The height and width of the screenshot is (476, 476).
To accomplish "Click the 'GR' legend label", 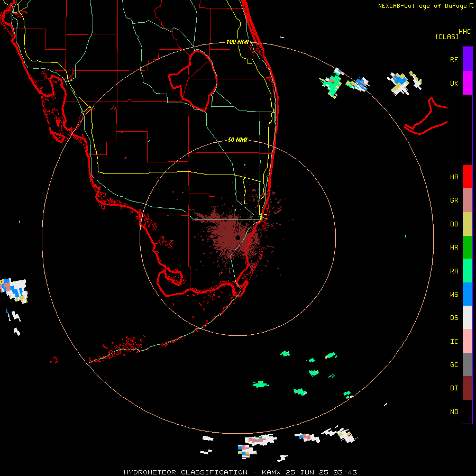I will (x=454, y=200).
